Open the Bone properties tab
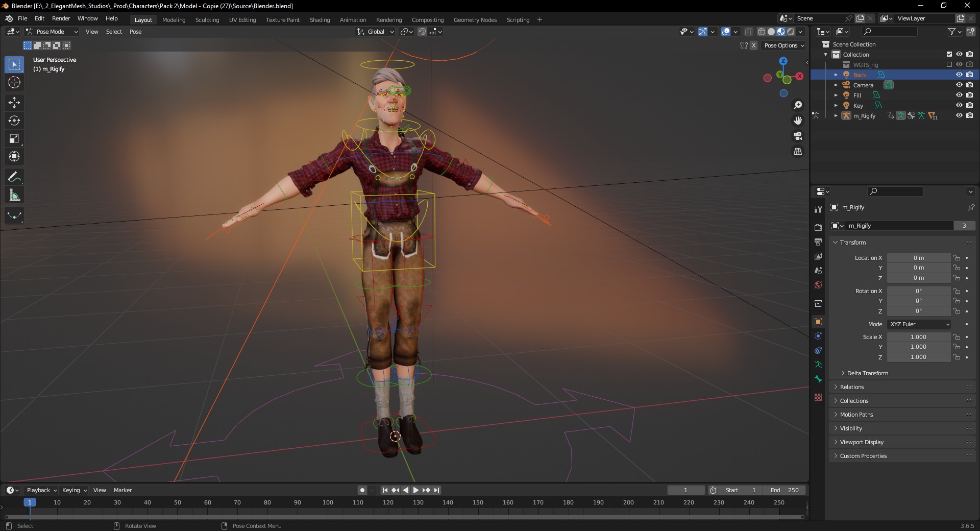 pyautogui.click(x=818, y=379)
